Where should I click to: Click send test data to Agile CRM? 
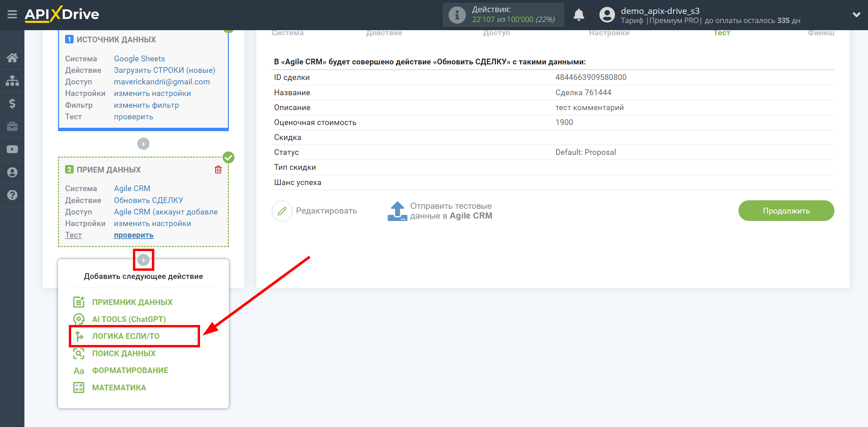coord(451,211)
